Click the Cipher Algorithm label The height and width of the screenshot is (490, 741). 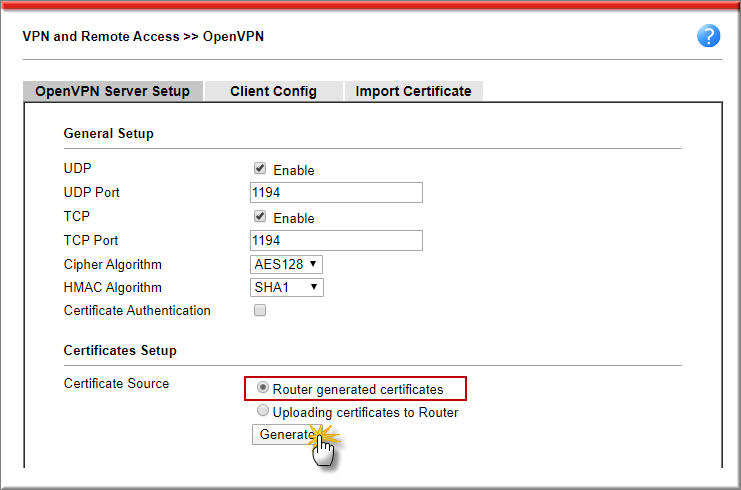click(x=113, y=264)
